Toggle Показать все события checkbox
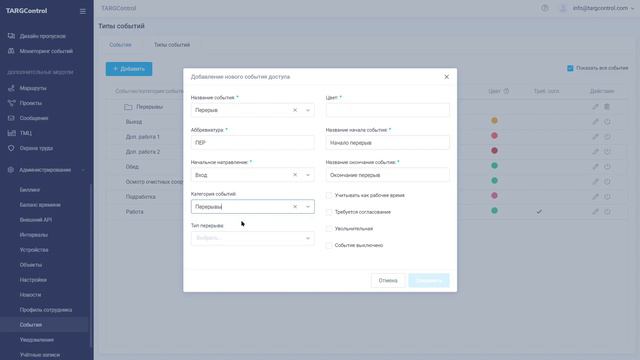 click(570, 68)
